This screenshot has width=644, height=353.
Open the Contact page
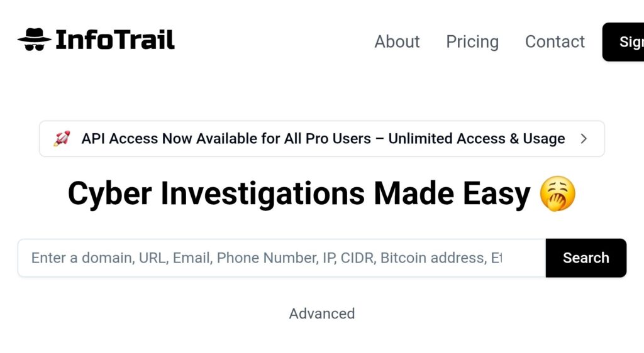(555, 41)
